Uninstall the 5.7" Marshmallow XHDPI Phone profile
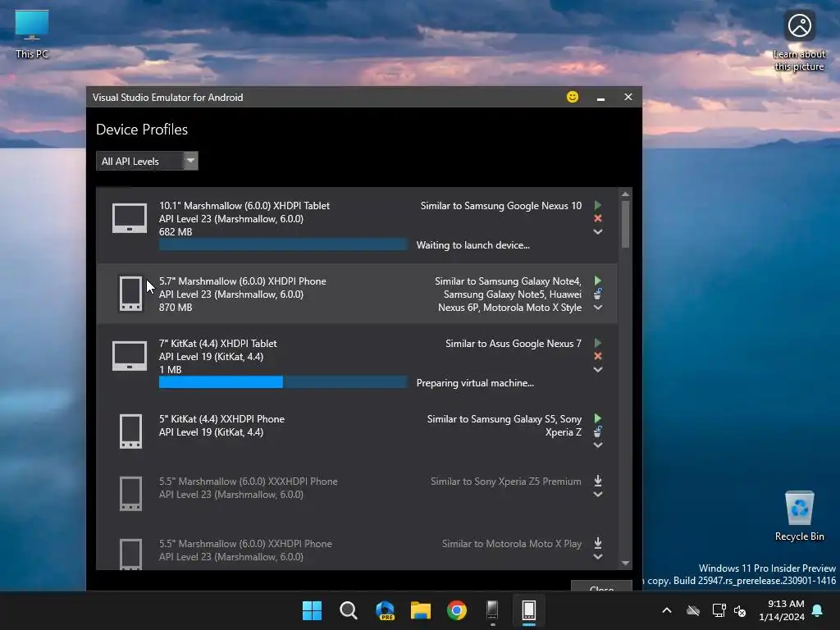Screen dimensions: 840x630 coord(598,294)
